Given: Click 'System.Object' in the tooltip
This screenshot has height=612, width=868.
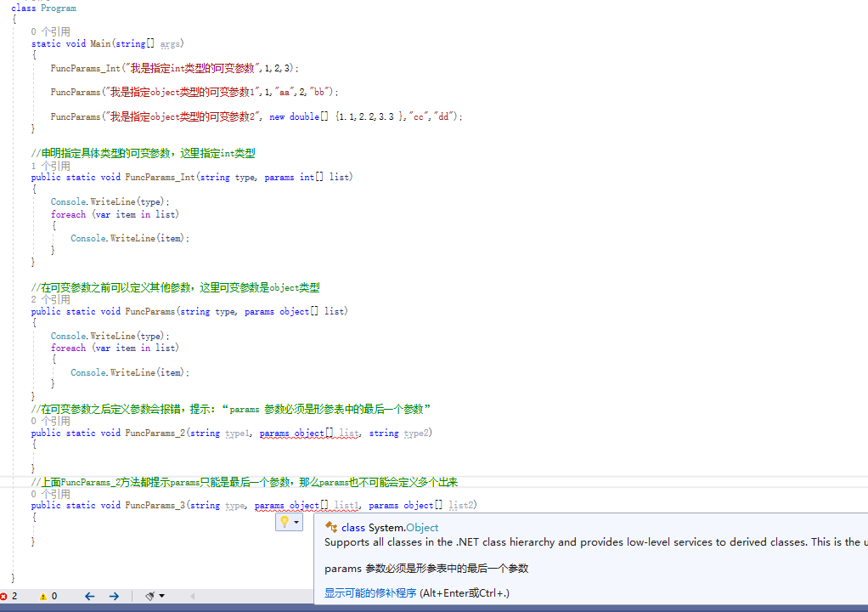Looking at the screenshot, I should tap(403, 528).
